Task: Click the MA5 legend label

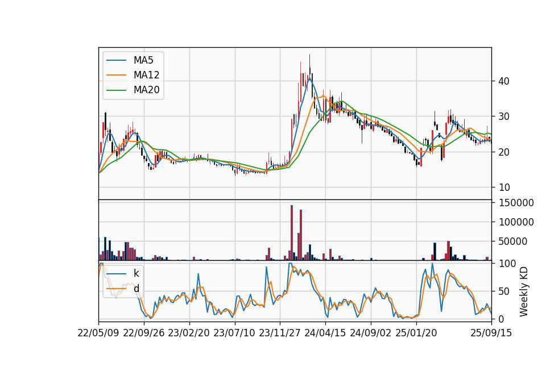Action: (x=143, y=60)
